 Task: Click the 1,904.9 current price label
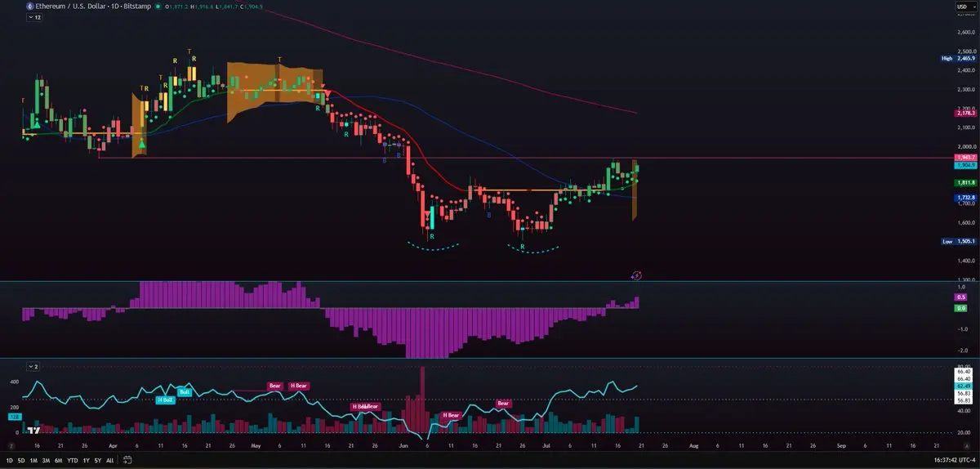(964, 165)
